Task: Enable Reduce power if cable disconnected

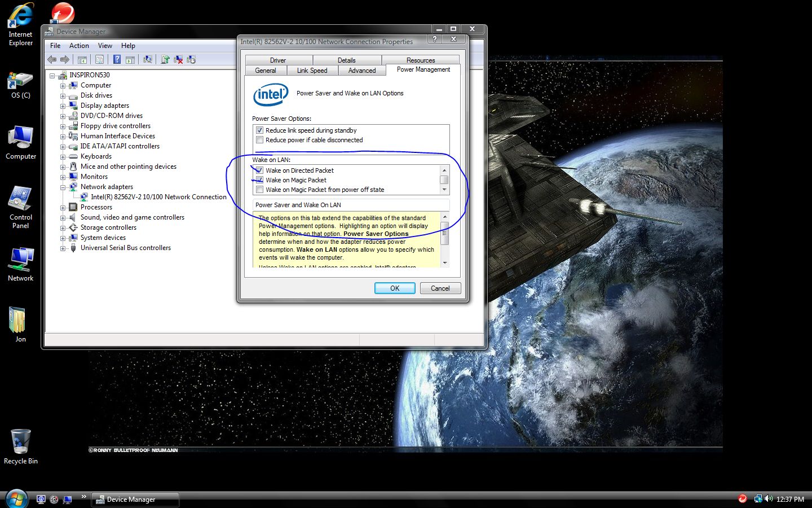Action: pos(259,140)
